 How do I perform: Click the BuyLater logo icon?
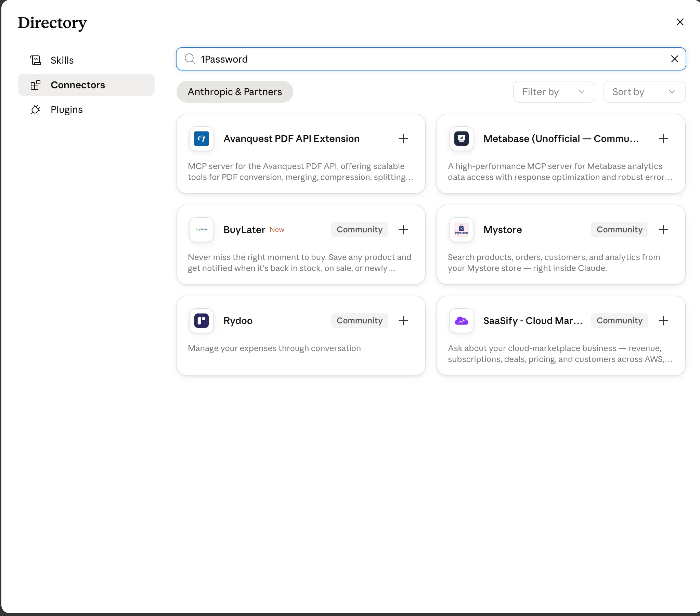click(202, 230)
